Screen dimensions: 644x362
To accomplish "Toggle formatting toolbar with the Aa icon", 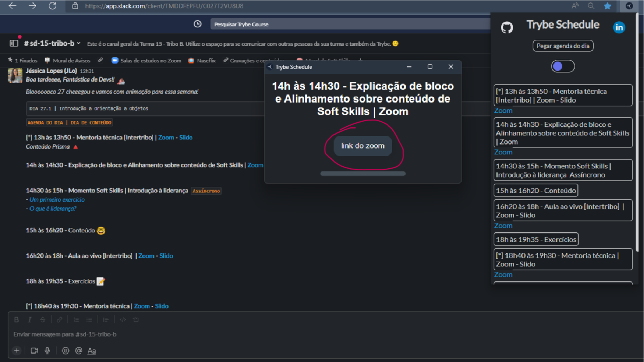I will [x=92, y=351].
